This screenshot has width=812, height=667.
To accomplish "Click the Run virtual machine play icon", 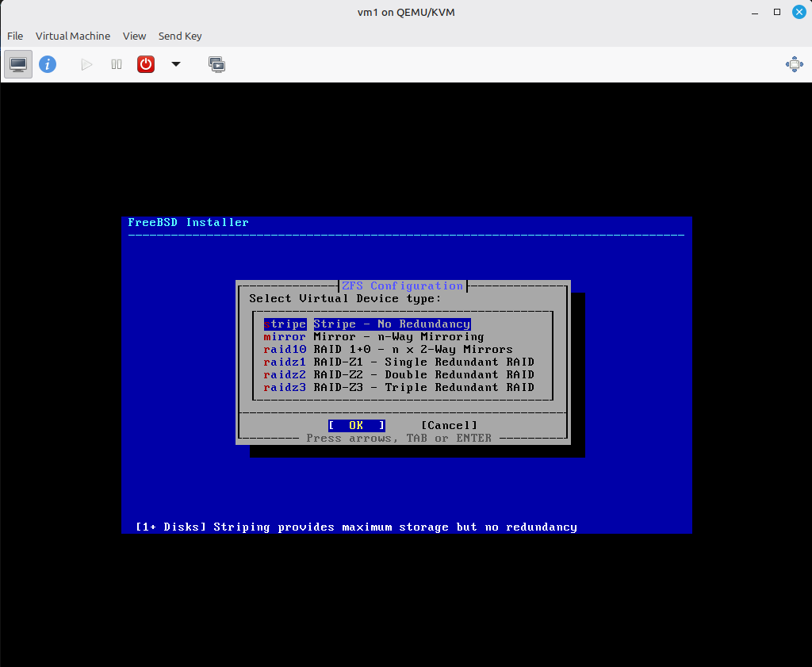I will 86,64.
